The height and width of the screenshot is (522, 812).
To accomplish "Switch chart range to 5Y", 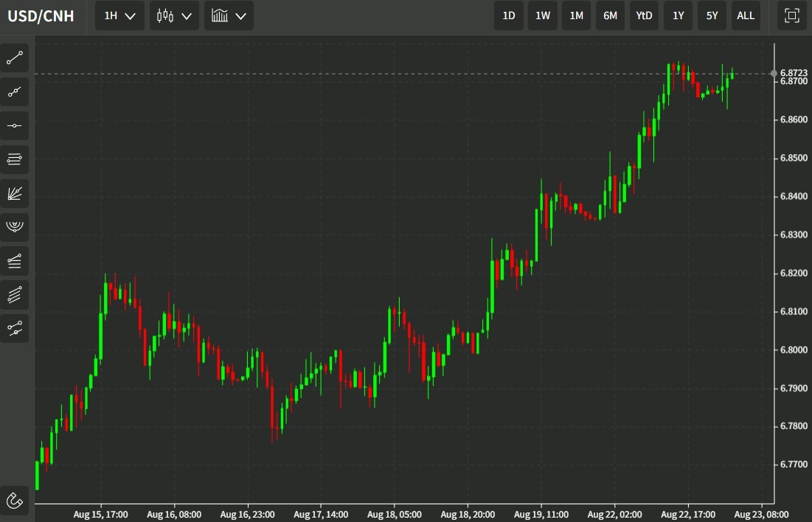I will [x=712, y=15].
